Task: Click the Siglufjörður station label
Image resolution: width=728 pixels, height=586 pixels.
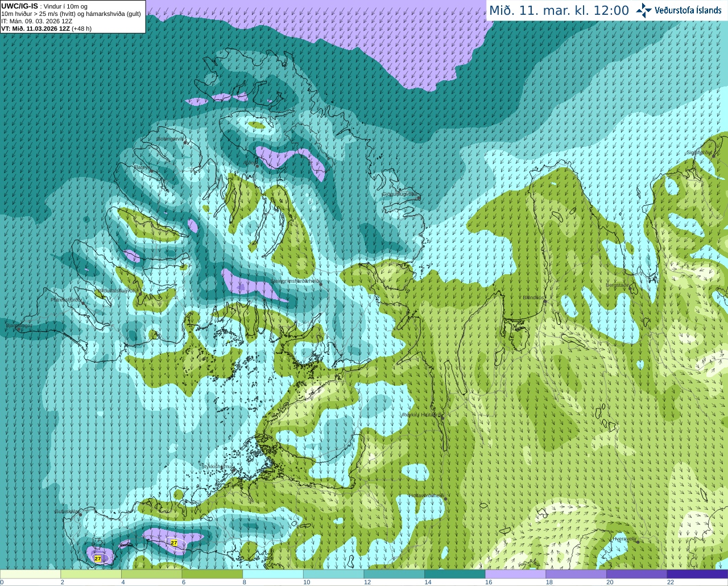Action: (x=699, y=152)
